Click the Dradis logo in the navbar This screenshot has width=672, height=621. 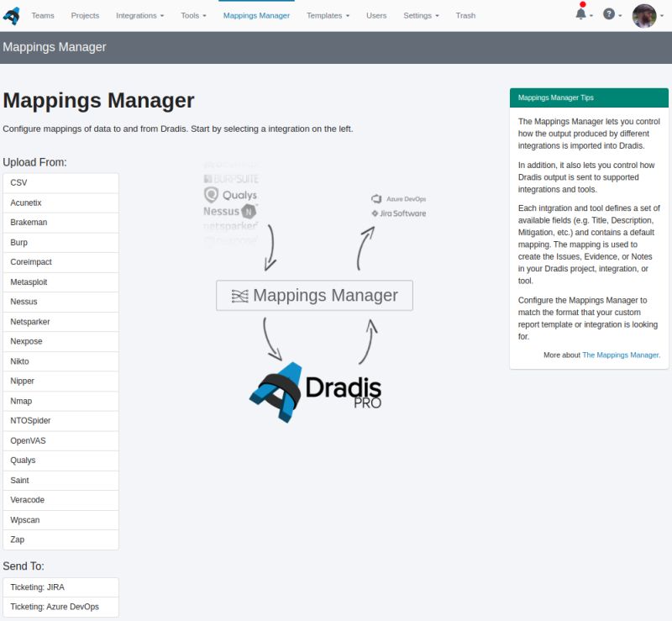pyautogui.click(x=12, y=14)
